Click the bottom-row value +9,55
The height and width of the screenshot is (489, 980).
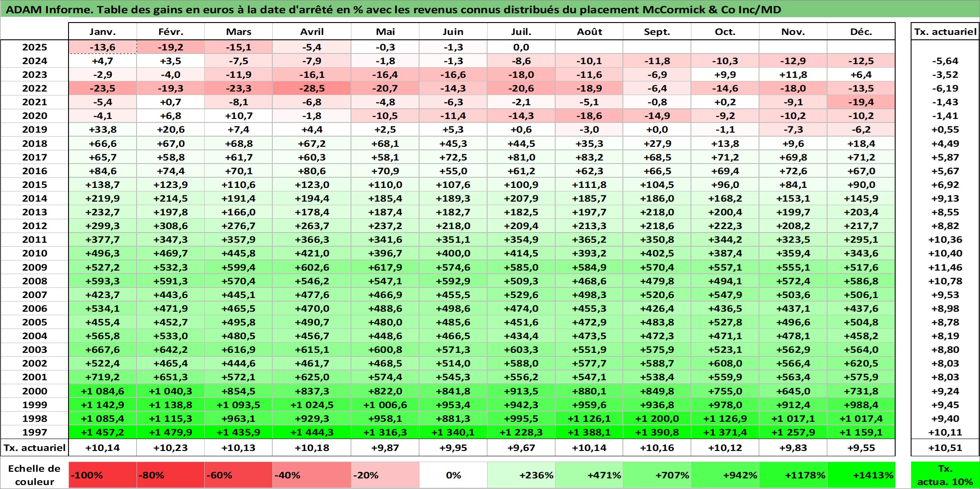(861, 447)
